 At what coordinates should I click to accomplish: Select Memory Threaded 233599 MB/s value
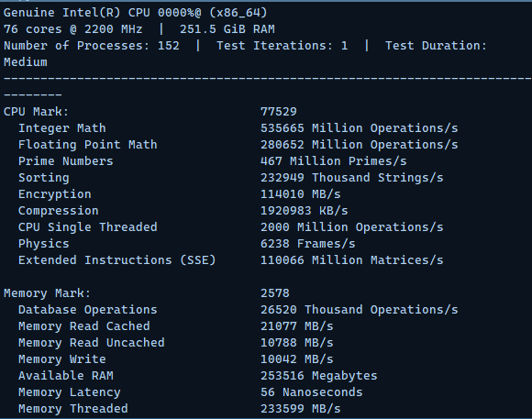[300, 409]
